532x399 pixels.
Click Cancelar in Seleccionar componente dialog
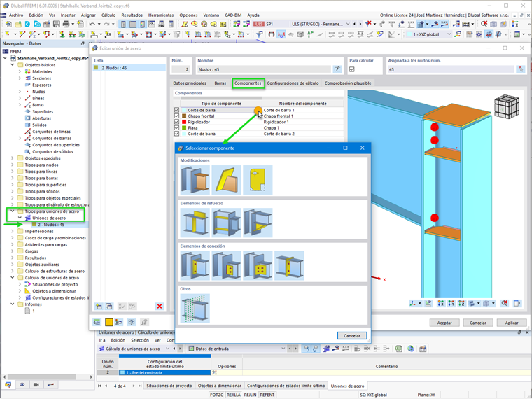(x=352, y=335)
